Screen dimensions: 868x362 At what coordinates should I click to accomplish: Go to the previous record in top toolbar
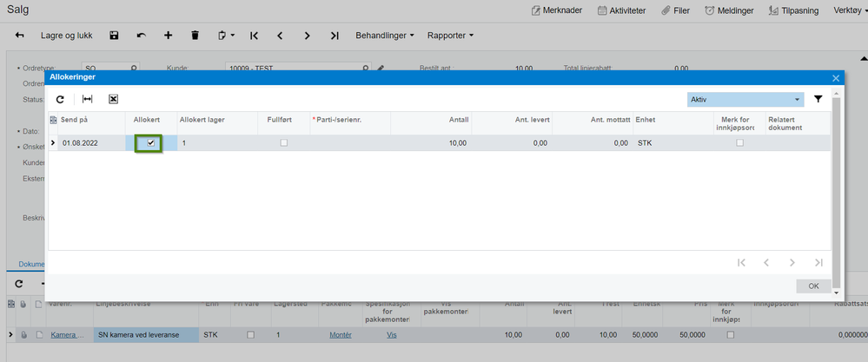[x=280, y=36]
